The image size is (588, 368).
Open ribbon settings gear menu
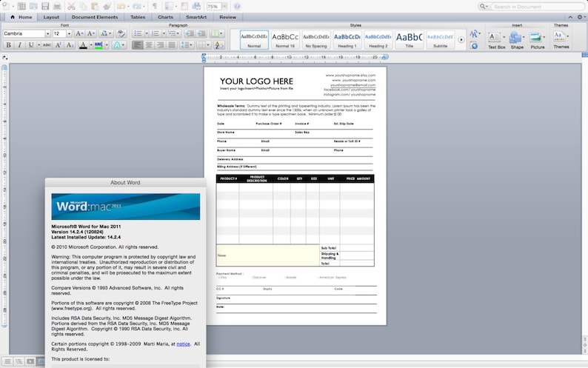point(581,17)
